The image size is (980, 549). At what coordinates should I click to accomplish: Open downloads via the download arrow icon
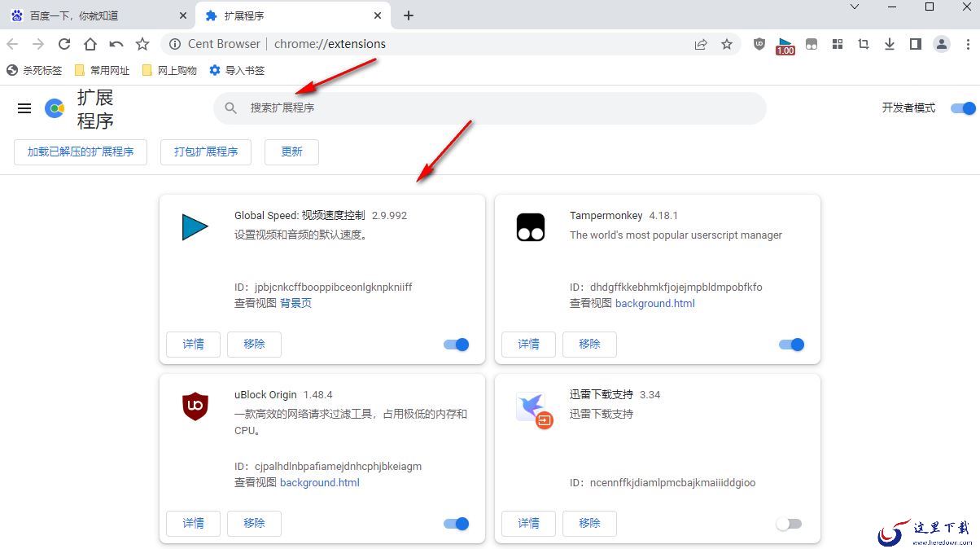[890, 44]
